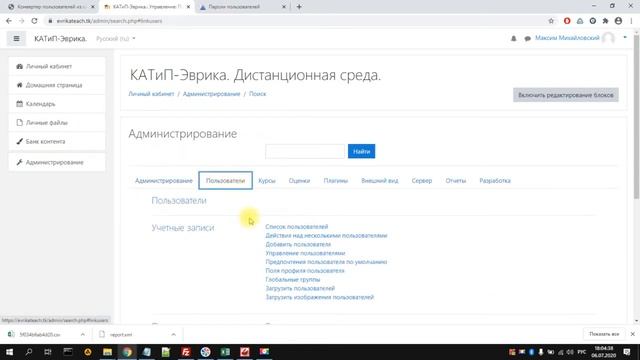The height and width of the screenshot is (360, 640).
Task: Open the 'Курсы' tab
Action: tap(267, 180)
